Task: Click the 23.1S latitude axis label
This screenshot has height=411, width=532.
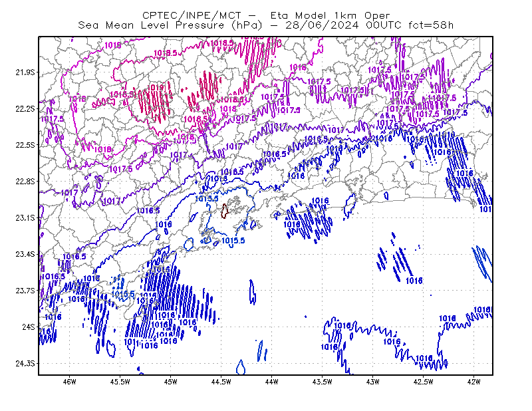Action: 25,218
